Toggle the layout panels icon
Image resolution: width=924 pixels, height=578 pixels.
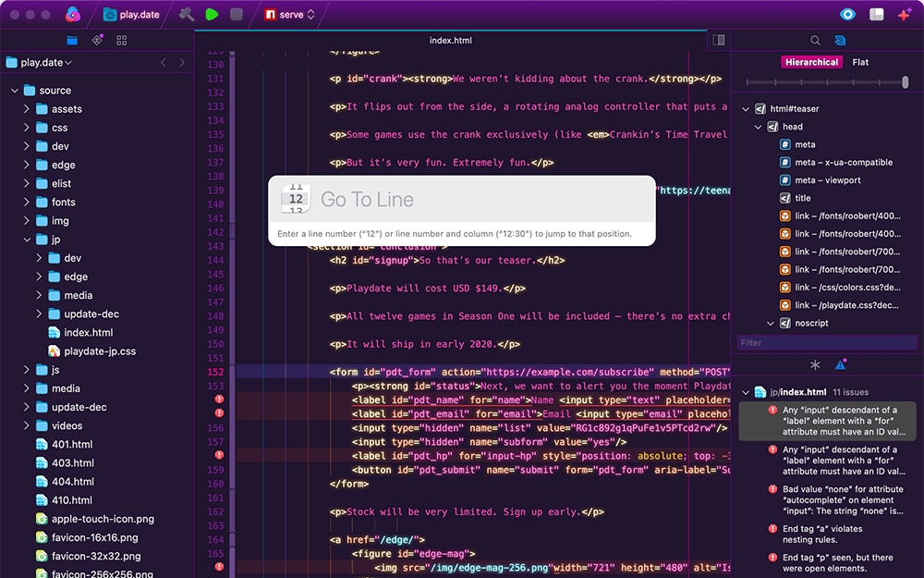(876, 14)
